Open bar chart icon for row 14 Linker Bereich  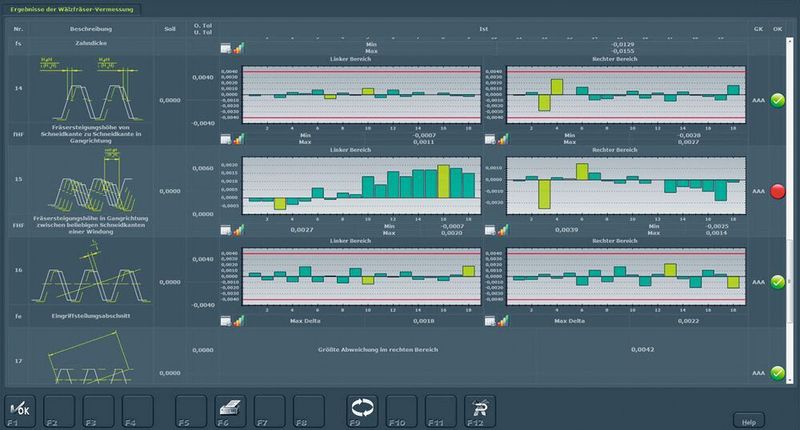tap(239, 139)
